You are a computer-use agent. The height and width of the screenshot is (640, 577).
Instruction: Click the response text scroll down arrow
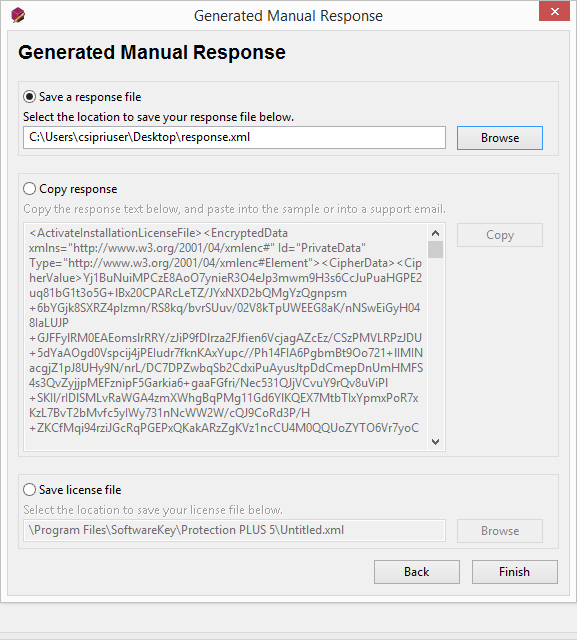coord(435,442)
